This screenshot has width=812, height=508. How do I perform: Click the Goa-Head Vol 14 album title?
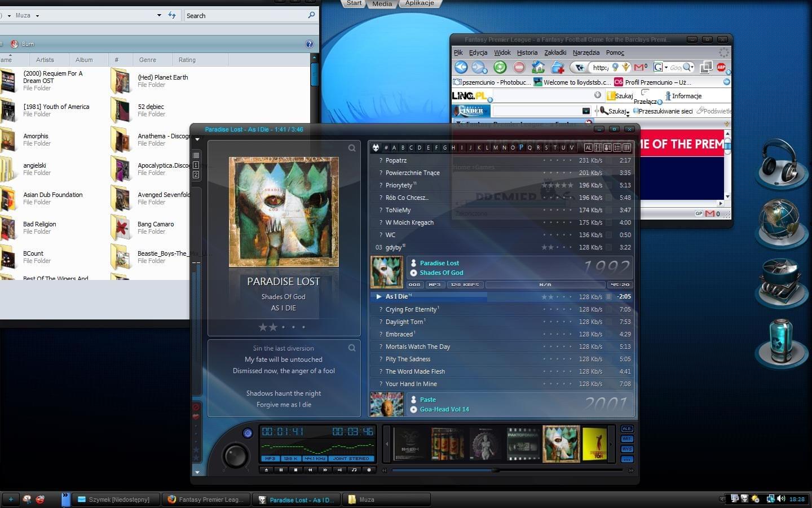click(x=444, y=409)
